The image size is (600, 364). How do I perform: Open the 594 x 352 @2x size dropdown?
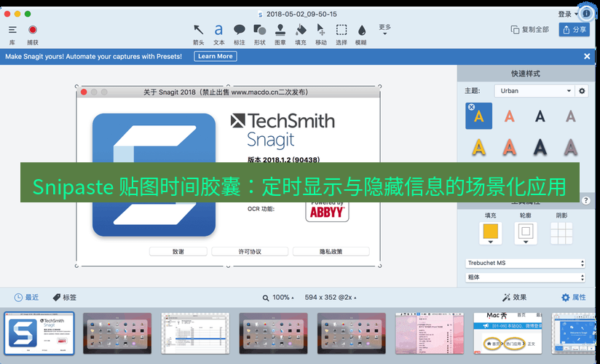(x=331, y=298)
